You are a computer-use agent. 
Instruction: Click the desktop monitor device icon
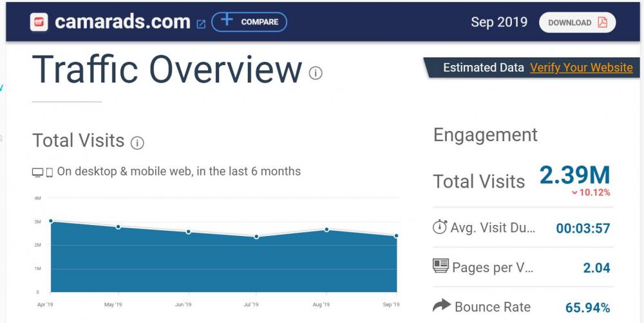pos(38,172)
